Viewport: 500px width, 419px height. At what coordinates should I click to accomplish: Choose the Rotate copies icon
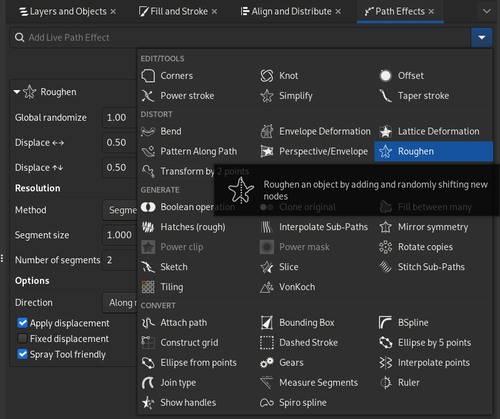click(x=385, y=247)
